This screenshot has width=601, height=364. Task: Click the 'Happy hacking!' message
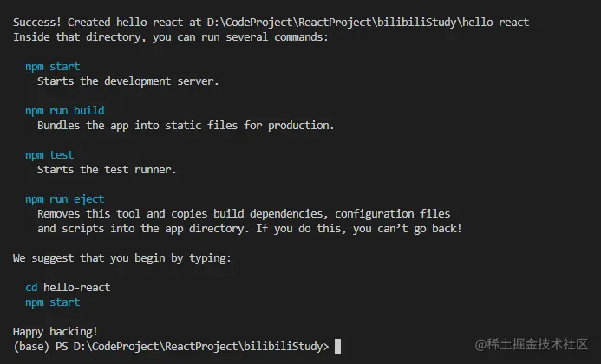coord(56,332)
